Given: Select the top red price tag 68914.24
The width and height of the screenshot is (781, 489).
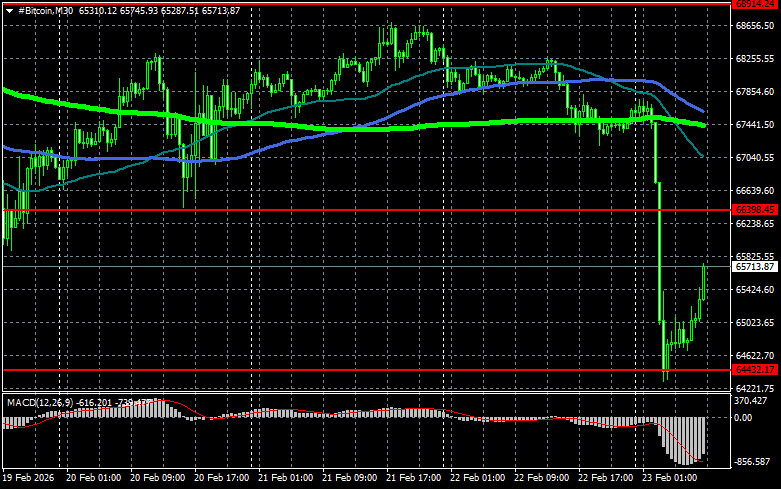Looking at the screenshot, I should tap(755, 4).
